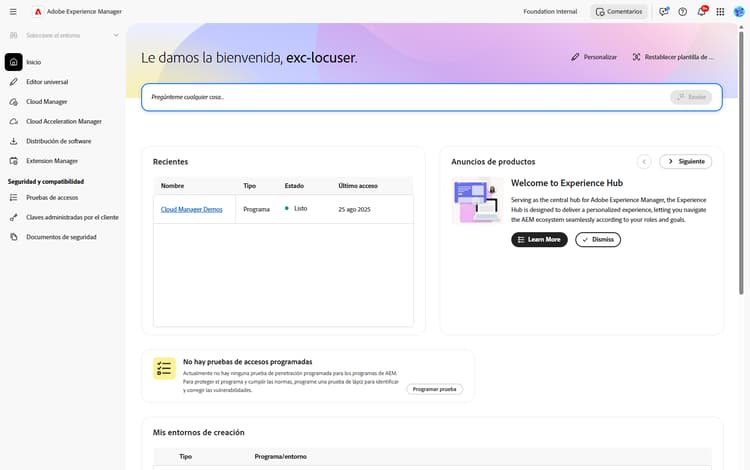Click the Documentos de seguridad icon
This screenshot has width=750, height=470.
coord(13,237)
